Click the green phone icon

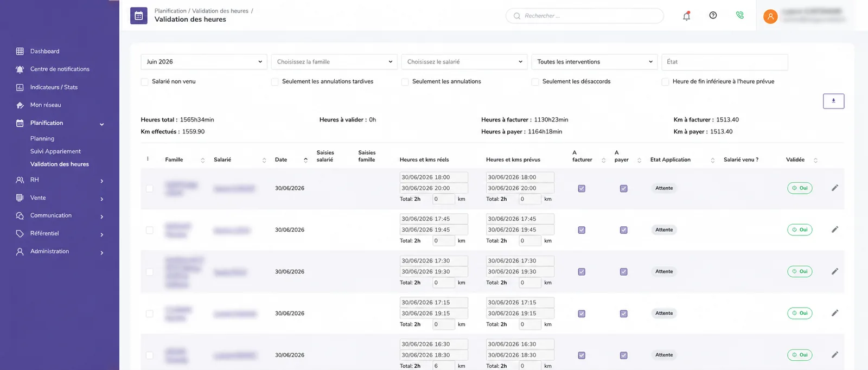coord(740,15)
